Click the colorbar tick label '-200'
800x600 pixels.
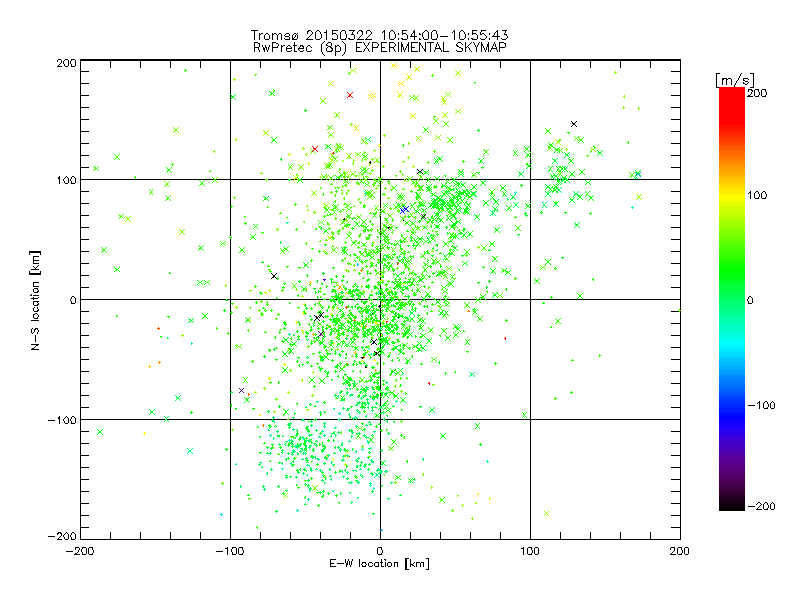coord(761,506)
